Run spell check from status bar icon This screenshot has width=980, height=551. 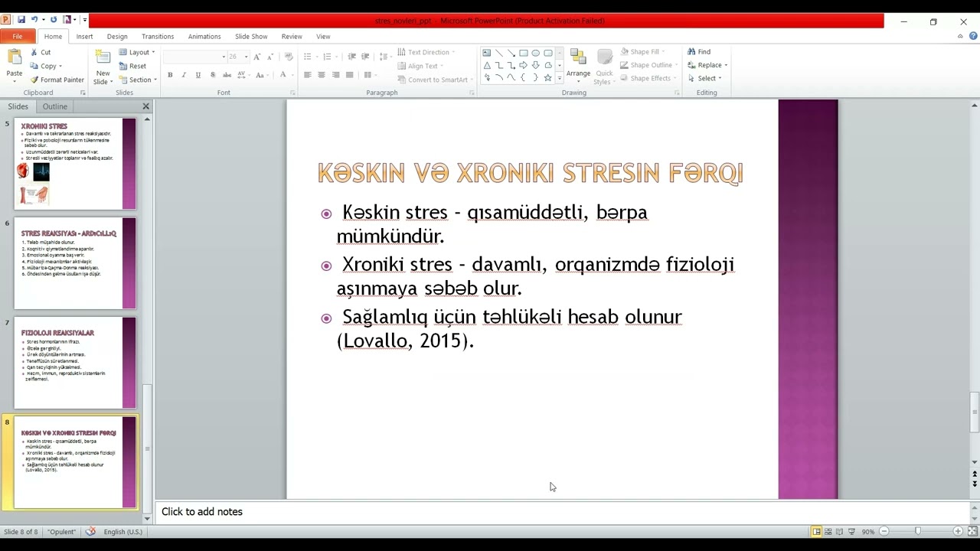tap(90, 531)
